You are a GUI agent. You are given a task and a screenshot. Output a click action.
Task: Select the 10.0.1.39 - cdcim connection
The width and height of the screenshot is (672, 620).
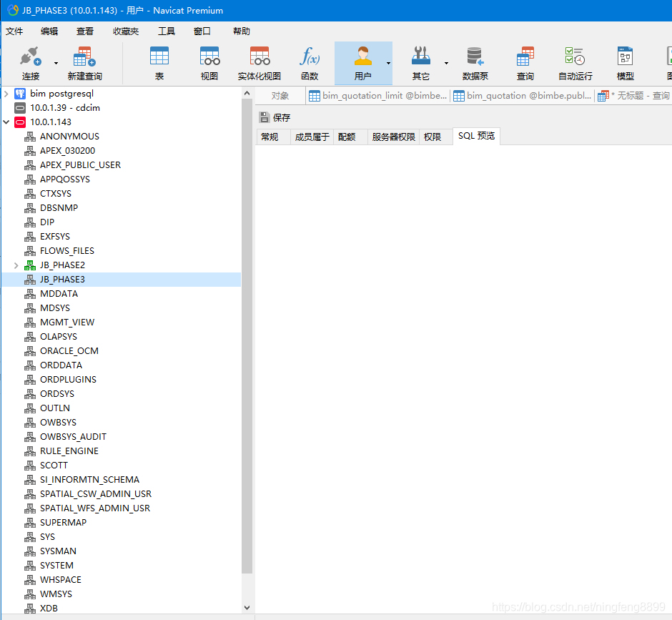(x=65, y=107)
